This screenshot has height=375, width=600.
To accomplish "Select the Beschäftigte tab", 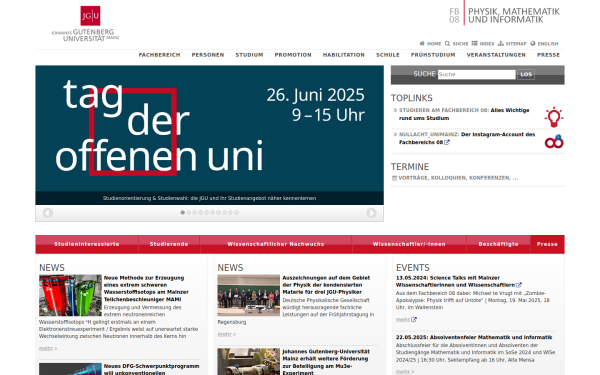I will coord(498,244).
